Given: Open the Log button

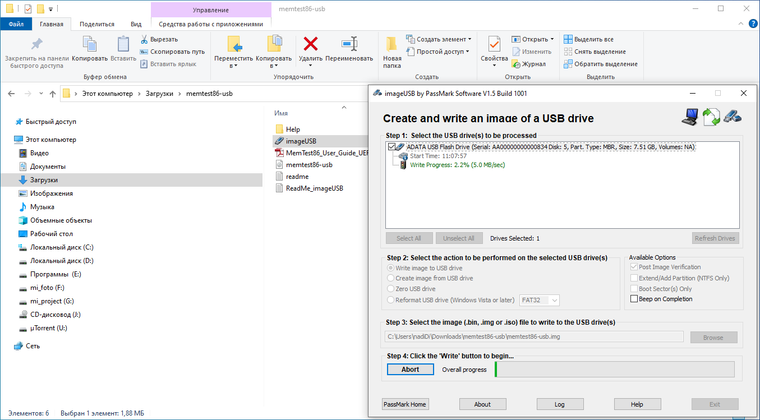Looking at the screenshot, I should tap(560, 404).
